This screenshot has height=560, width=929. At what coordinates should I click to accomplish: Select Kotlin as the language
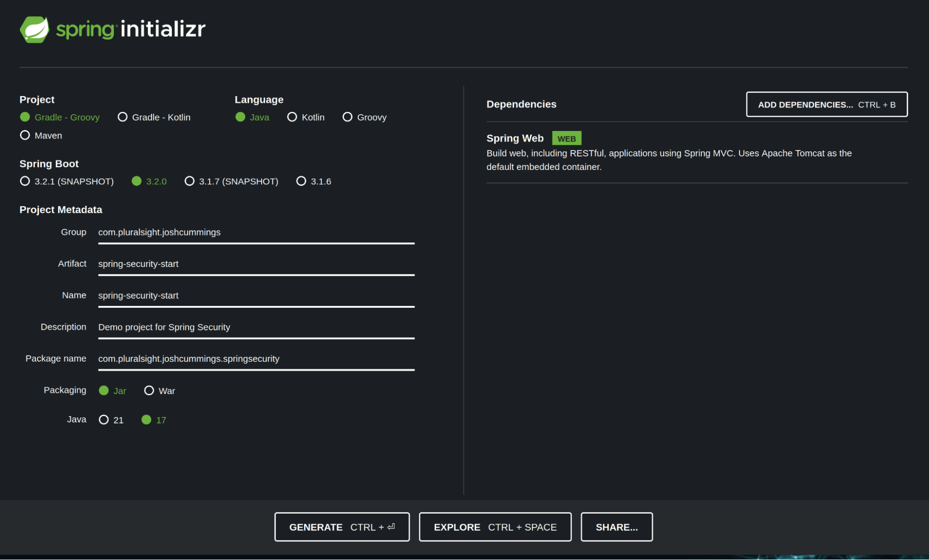tap(306, 117)
